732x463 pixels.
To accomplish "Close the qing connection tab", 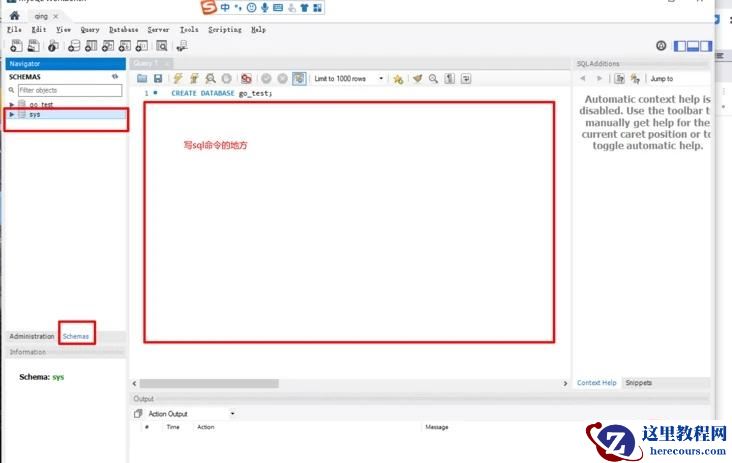I will tap(56, 16).
